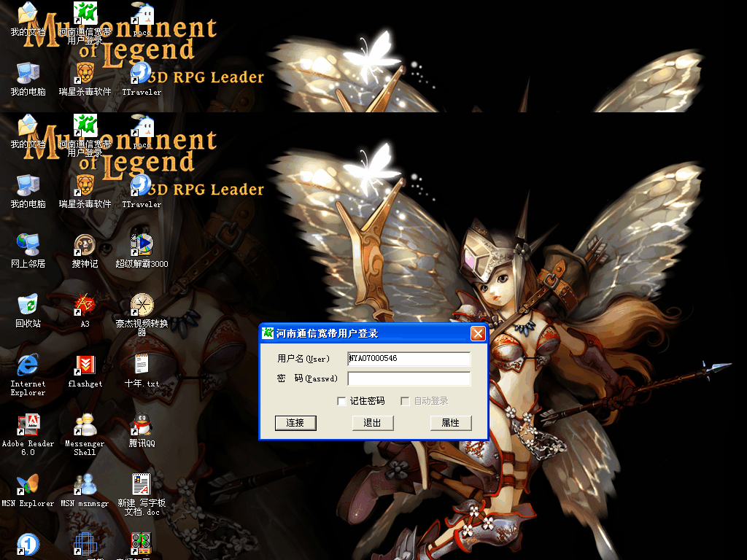
Task: Open the 属性 properties button
Action: tap(451, 423)
